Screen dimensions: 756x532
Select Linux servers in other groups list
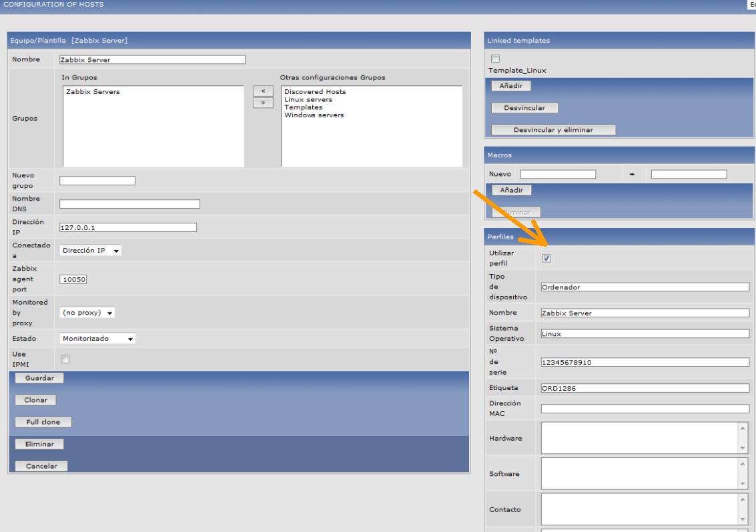coord(305,99)
